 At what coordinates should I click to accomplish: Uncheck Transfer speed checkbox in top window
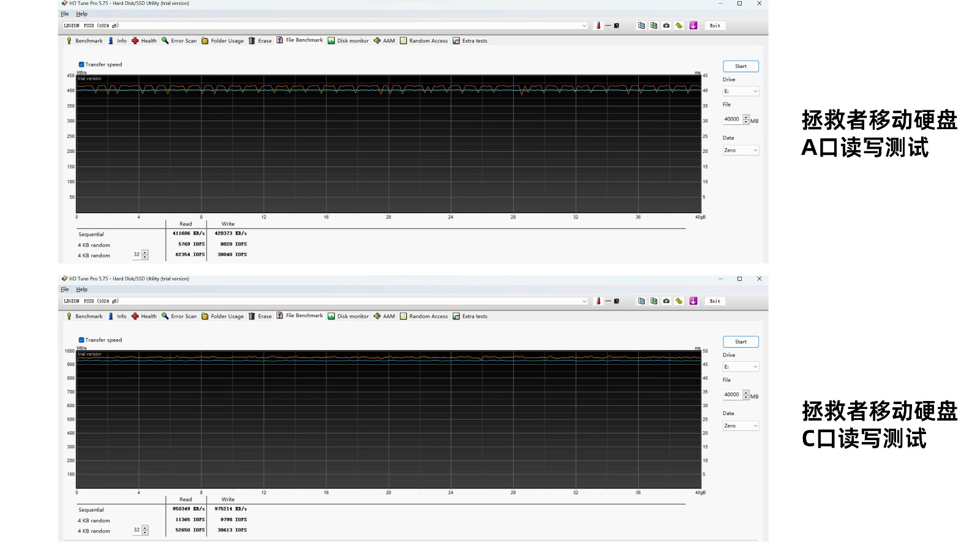81,64
